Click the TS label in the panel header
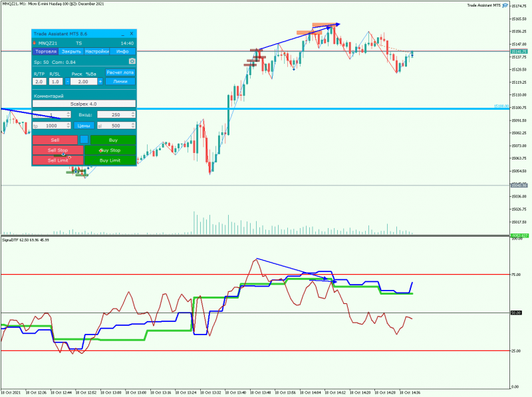The height and width of the screenshot is (397, 532). pos(78,43)
